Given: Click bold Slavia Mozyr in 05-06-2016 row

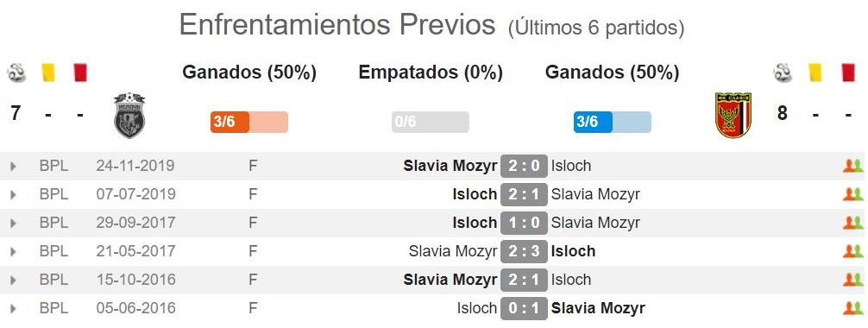Looking at the screenshot, I should pyautogui.click(x=598, y=308).
